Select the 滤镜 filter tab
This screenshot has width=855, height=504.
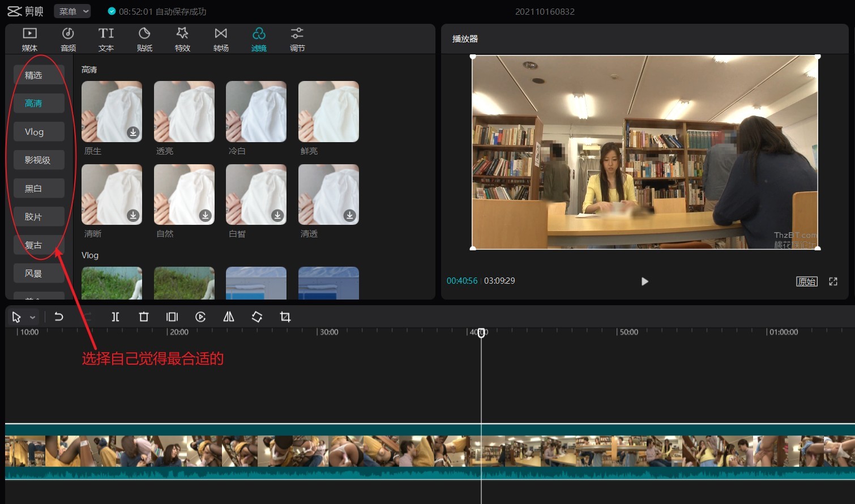pos(259,39)
